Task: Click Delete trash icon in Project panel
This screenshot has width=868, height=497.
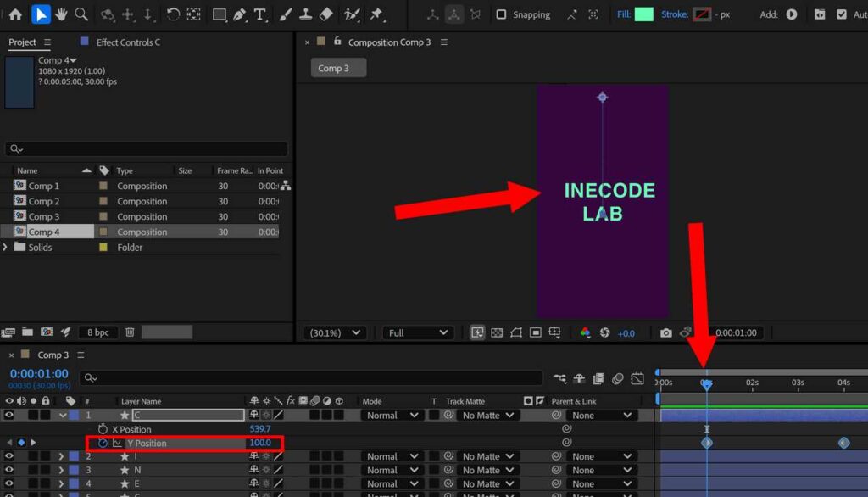Action: pos(130,332)
